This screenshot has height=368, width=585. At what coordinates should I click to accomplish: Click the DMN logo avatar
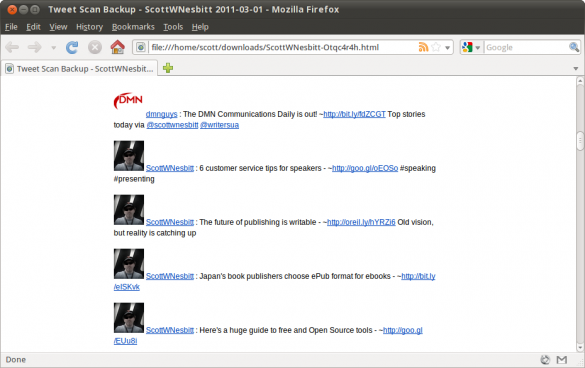[x=128, y=101]
